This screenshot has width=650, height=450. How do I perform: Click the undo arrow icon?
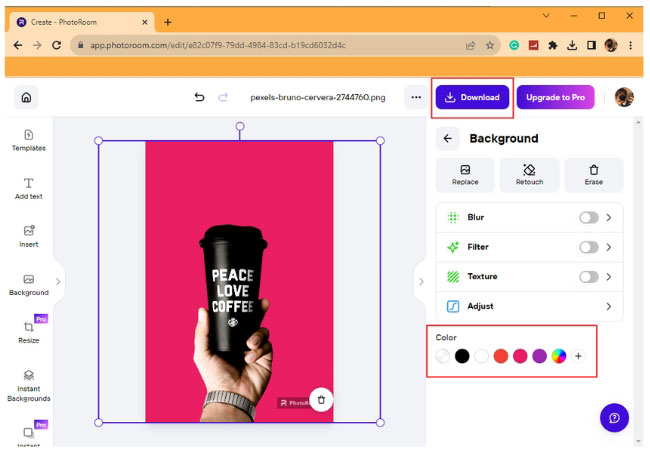(199, 97)
